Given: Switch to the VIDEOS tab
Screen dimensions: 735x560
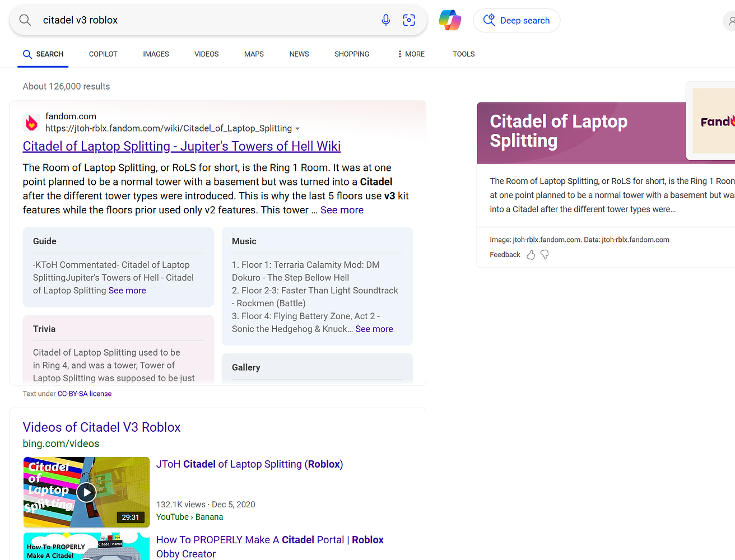Looking at the screenshot, I should [x=206, y=54].
